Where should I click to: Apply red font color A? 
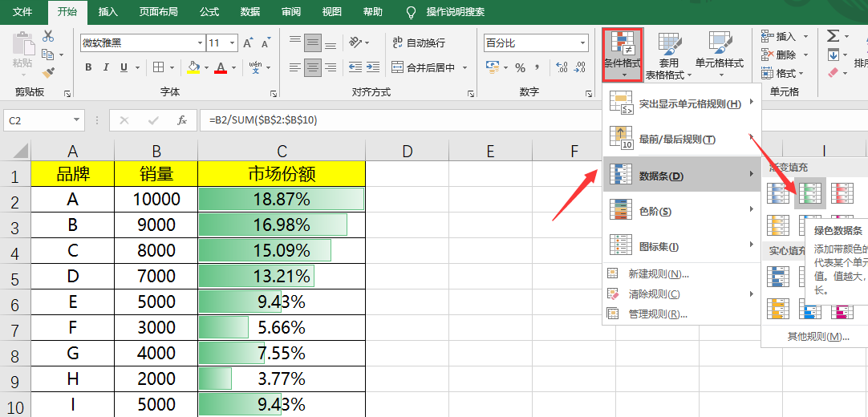pos(221,67)
